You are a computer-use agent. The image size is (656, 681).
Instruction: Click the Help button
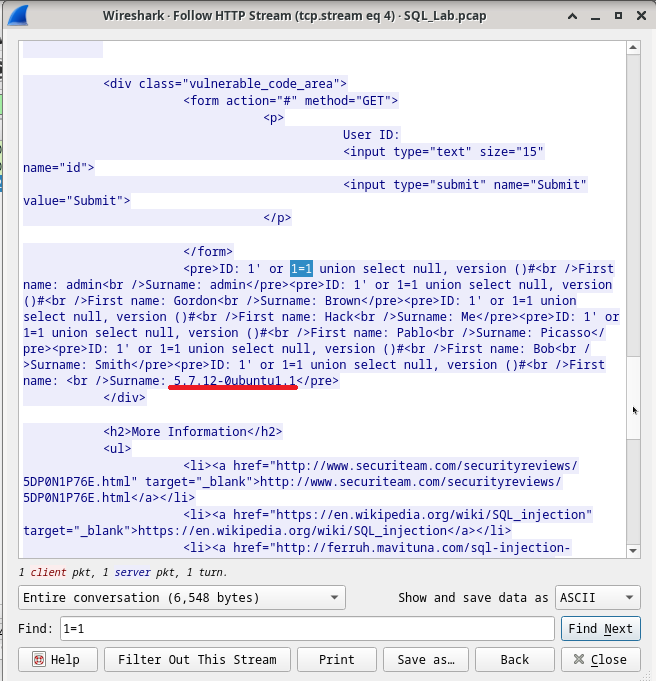pyautogui.click(x=58, y=659)
